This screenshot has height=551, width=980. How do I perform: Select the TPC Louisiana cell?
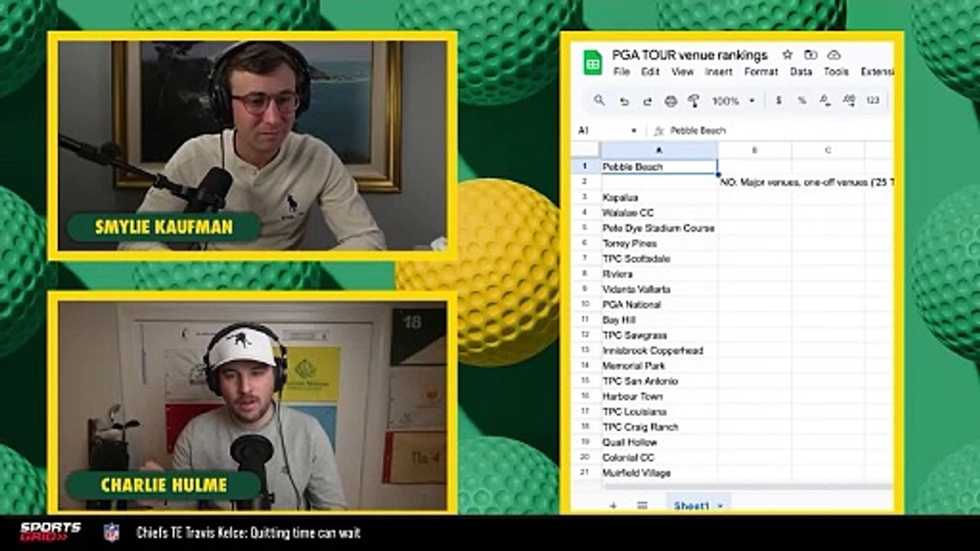tap(659, 412)
